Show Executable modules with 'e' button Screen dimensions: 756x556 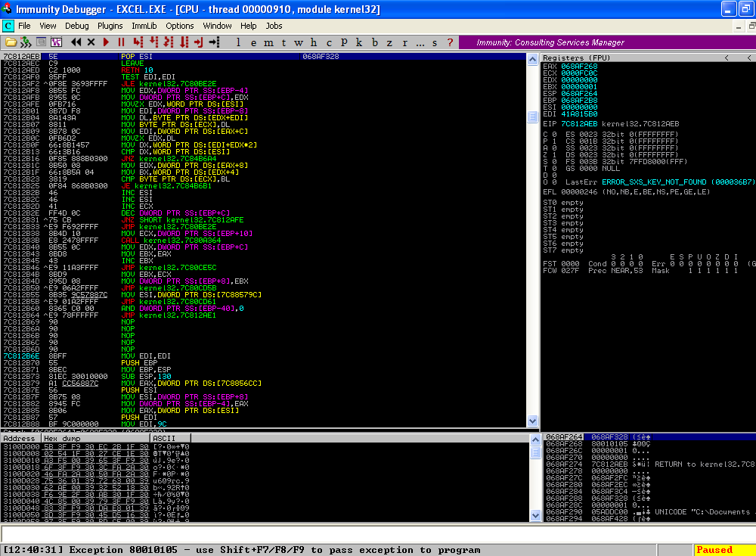pos(253,42)
